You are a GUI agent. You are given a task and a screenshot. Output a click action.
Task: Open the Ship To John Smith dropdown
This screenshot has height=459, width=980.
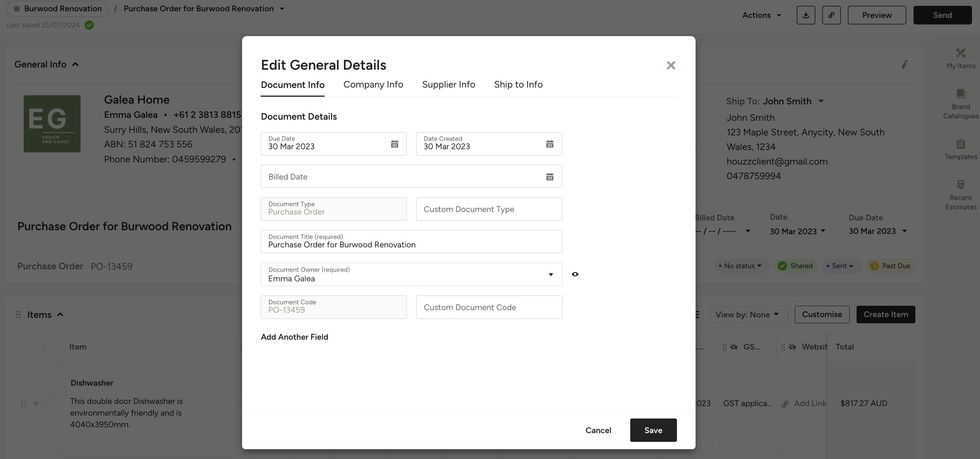[x=820, y=101]
